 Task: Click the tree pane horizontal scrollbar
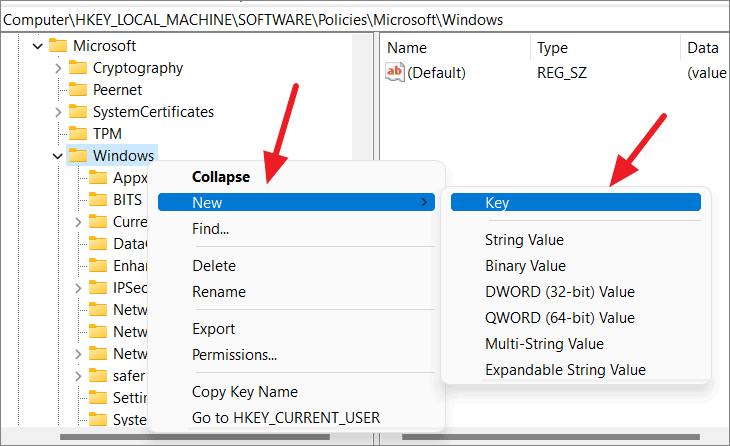[x=195, y=437]
